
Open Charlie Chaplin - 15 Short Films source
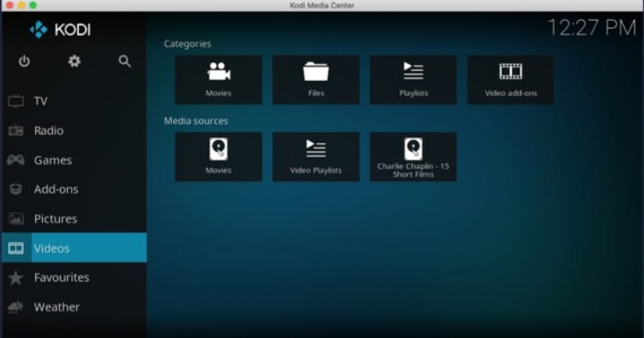[x=413, y=157]
